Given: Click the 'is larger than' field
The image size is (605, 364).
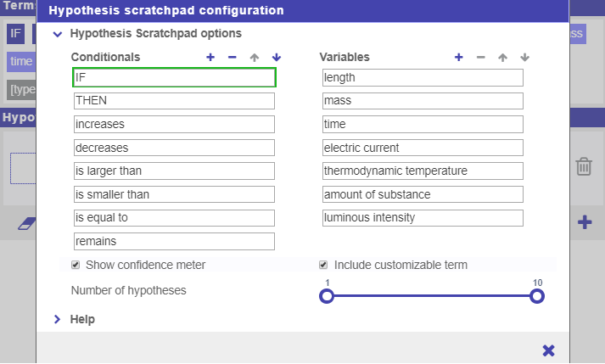Looking at the screenshot, I should pyautogui.click(x=174, y=171).
